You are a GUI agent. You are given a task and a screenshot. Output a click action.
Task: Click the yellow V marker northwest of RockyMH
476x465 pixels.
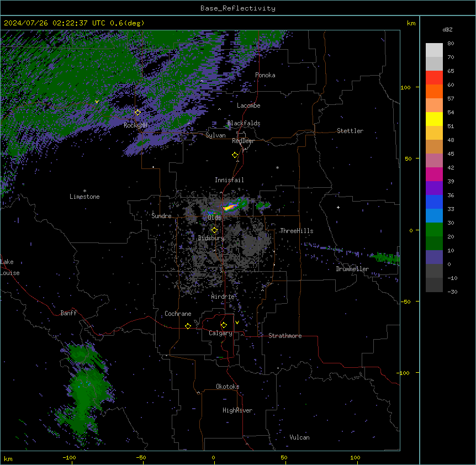point(97,102)
